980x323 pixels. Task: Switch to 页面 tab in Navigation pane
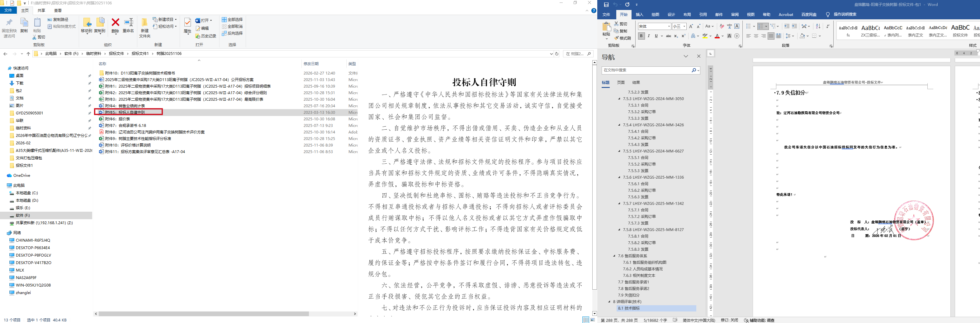coord(621,82)
